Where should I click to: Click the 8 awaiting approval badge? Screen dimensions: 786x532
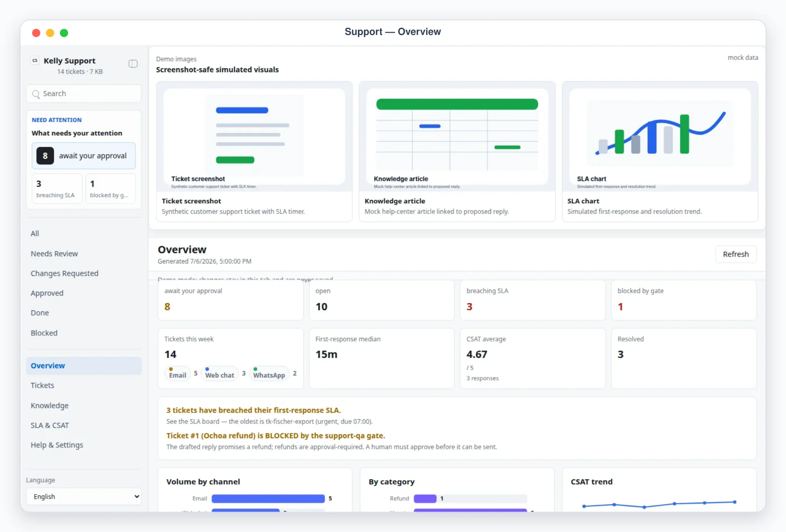(x=45, y=156)
